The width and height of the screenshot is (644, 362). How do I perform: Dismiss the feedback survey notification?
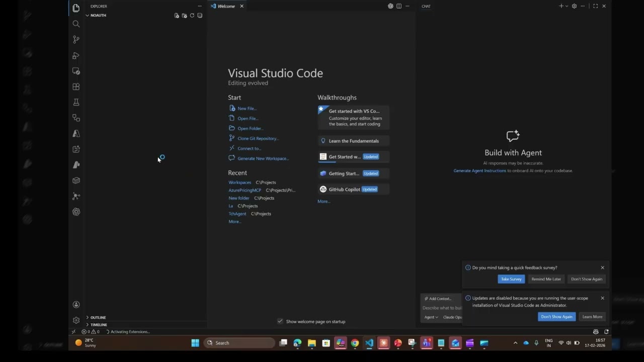[x=602, y=267]
